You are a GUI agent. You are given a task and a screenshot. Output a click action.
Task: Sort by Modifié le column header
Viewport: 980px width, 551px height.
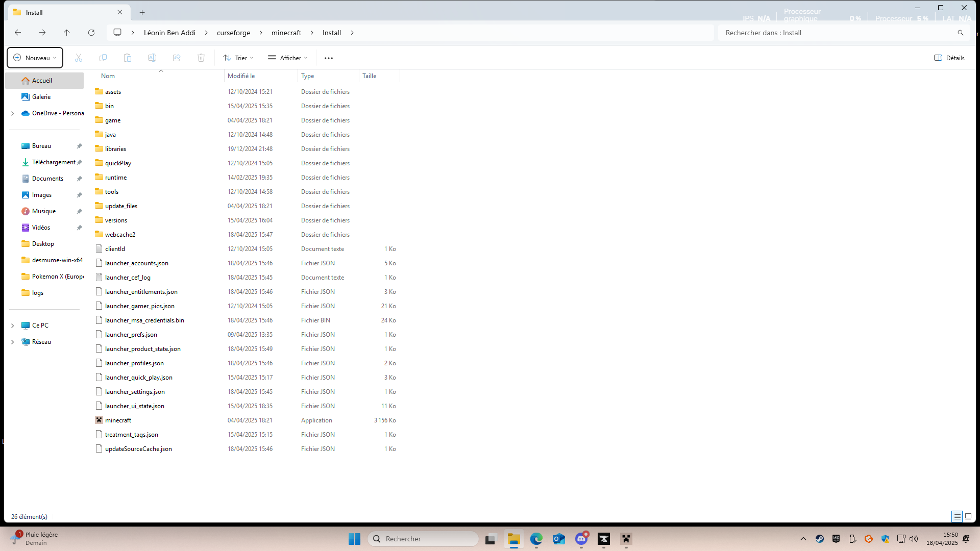pos(261,76)
